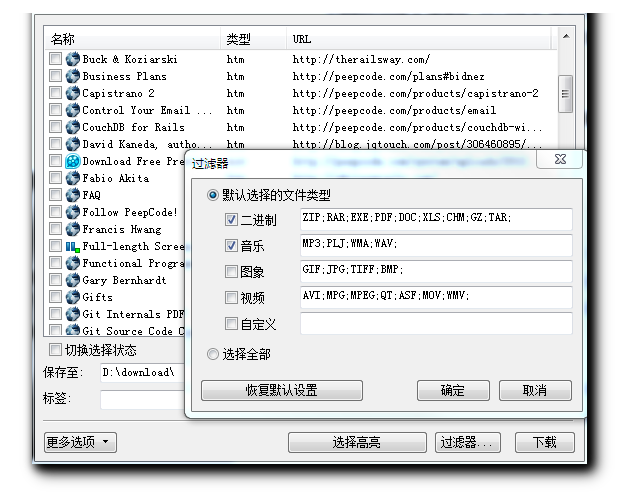Click the globe icon for David Kaneda row
The width and height of the screenshot is (621, 498).
73,144
